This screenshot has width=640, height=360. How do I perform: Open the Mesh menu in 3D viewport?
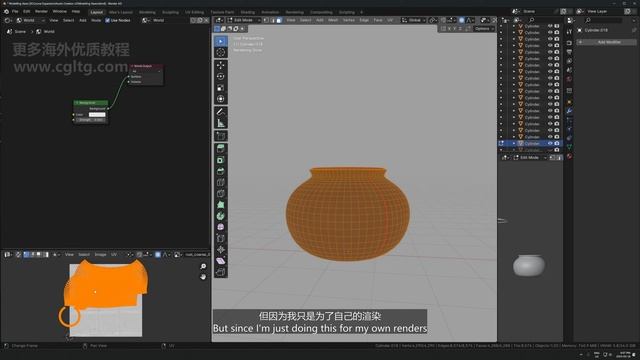coord(333,20)
